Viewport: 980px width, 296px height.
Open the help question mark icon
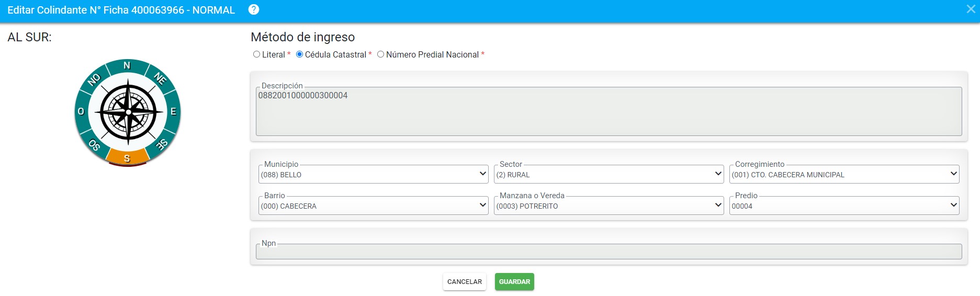click(x=254, y=9)
